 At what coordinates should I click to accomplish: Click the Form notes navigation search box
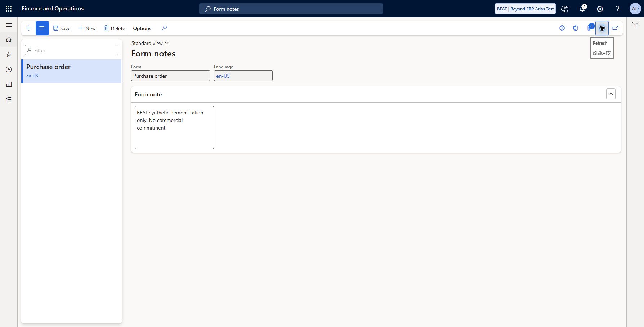coord(291,9)
